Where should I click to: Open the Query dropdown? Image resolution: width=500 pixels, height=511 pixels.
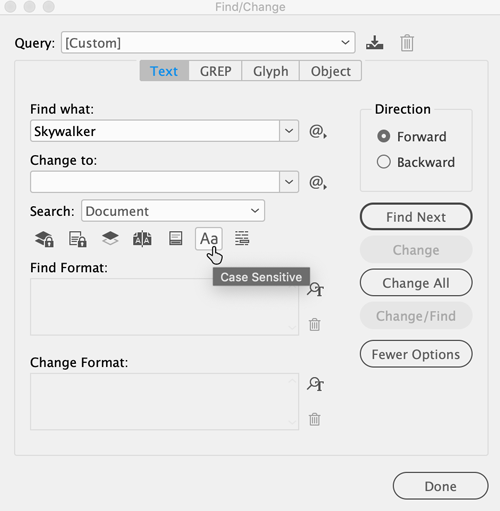(208, 43)
